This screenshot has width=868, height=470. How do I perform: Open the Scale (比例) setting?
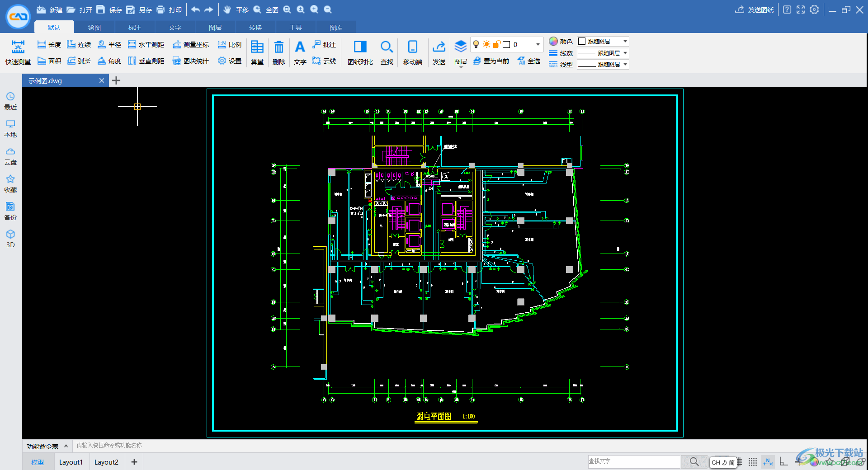pyautogui.click(x=229, y=44)
